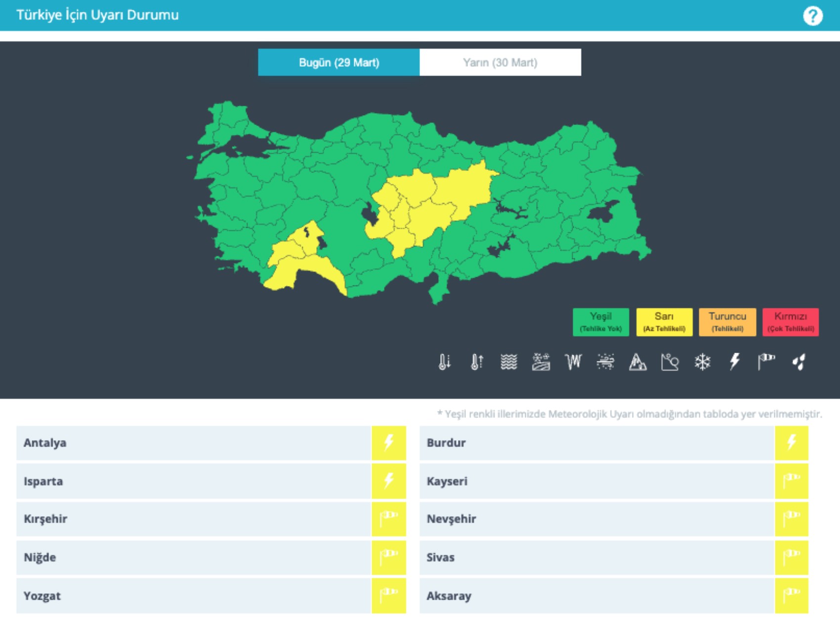Select the lightning bolt filter icon
This screenshot has height=620, width=840.
(x=734, y=362)
